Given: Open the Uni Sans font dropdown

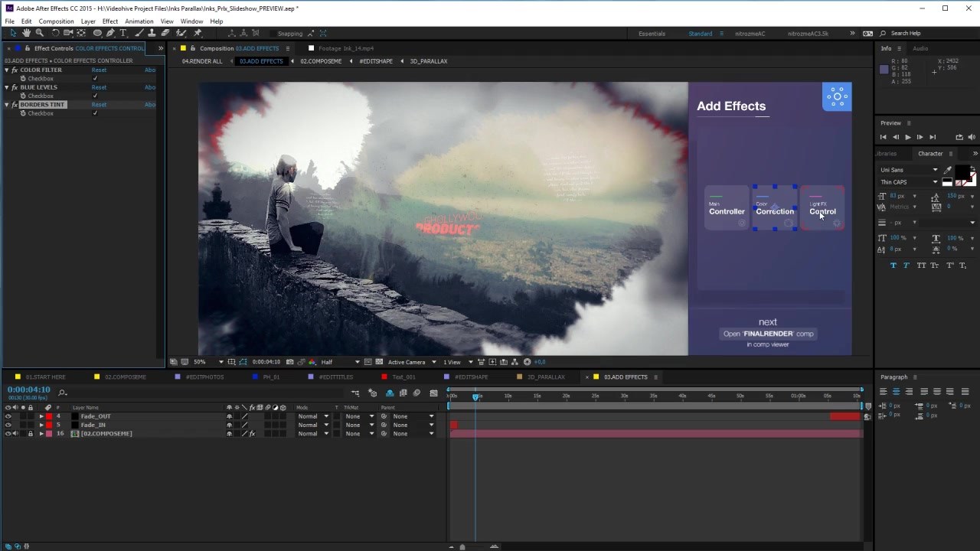Looking at the screenshot, I should point(909,170).
